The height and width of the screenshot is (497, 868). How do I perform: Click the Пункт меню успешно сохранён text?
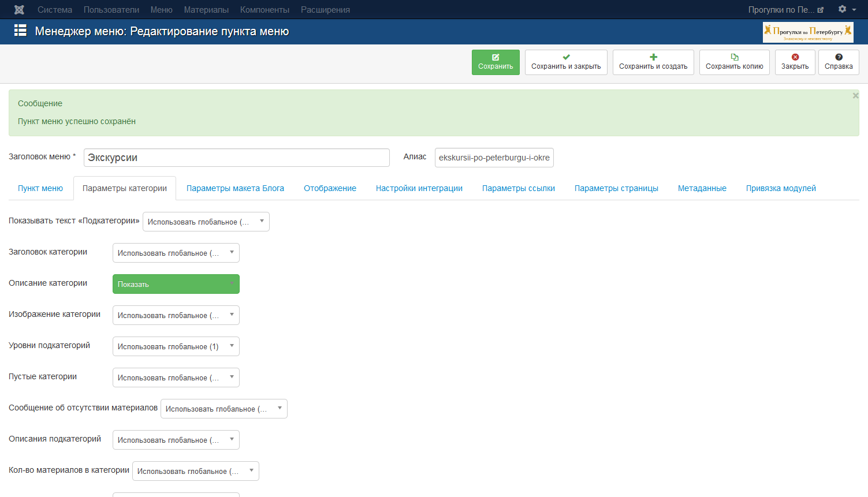click(77, 121)
